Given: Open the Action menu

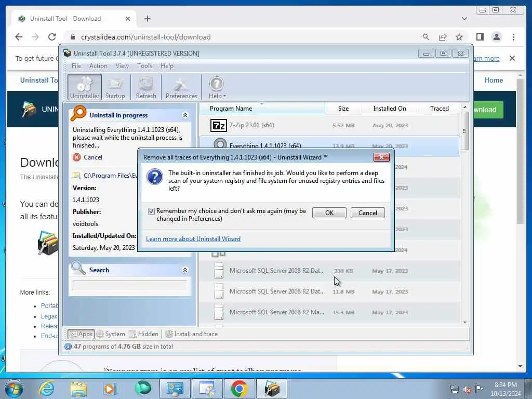Looking at the screenshot, I should point(98,66).
